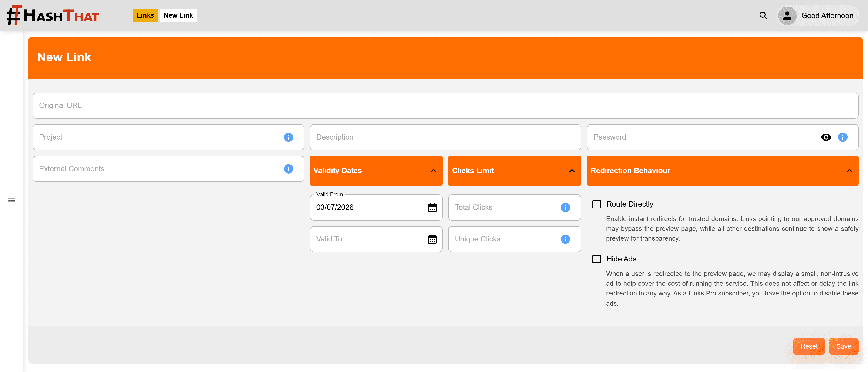
Task: Enable the Hide Ads checkbox
Action: pos(597,259)
